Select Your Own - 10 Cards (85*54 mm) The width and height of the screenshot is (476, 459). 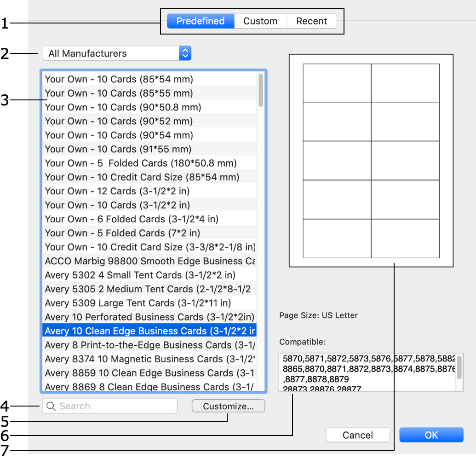(149, 79)
